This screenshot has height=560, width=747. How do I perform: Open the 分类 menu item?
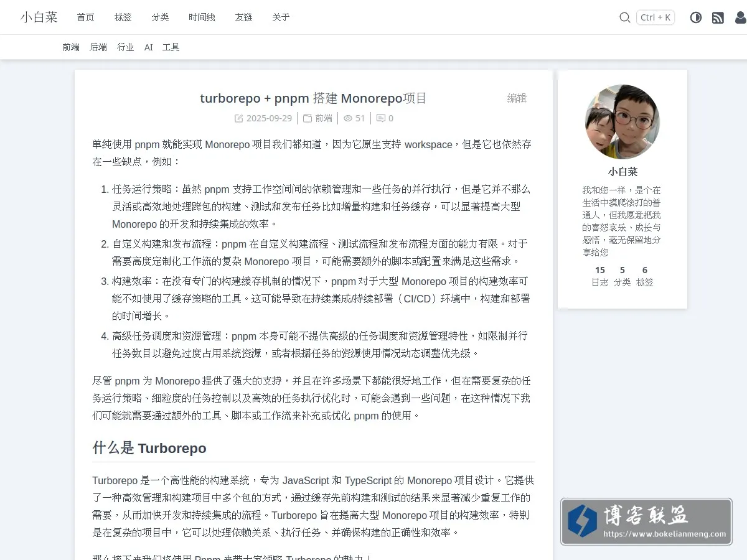pos(160,17)
